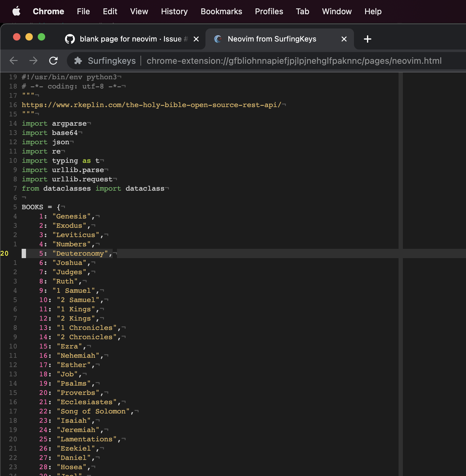
Task: Click the SurfingKeys wave favicon on the active tab
Action: point(218,39)
